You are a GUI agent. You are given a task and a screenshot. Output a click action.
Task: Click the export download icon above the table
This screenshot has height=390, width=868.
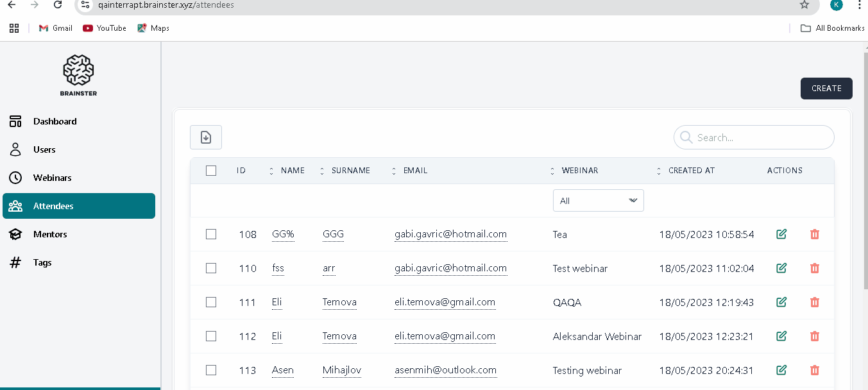[x=206, y=137]
